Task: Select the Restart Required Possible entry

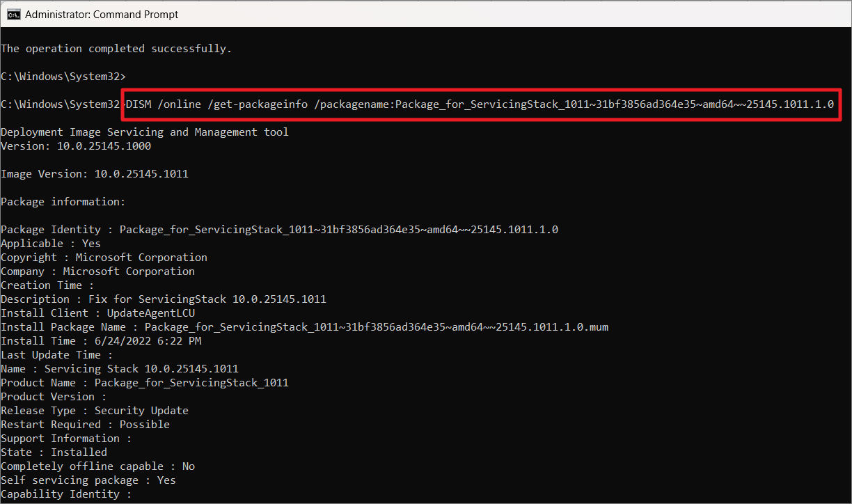Action: [84, 424]
